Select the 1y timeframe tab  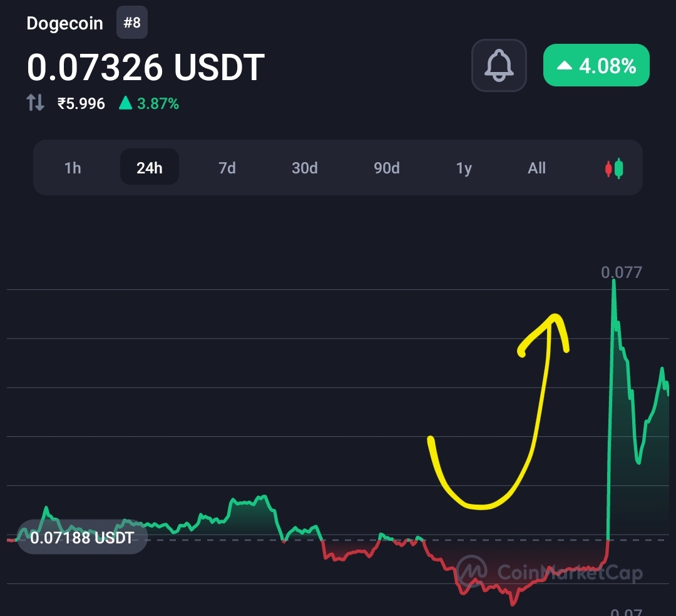click(464, 168)
